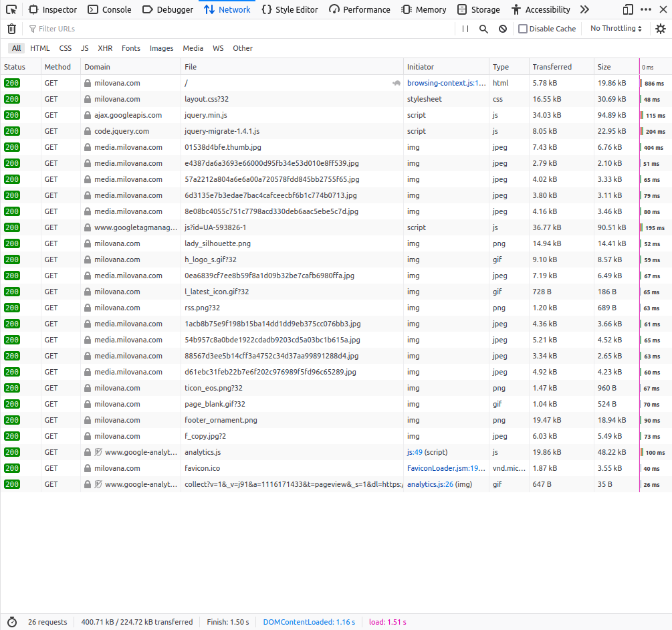Activate the element picker icon
This screenshot has height=630, width=672.
[x=11, y=9]
